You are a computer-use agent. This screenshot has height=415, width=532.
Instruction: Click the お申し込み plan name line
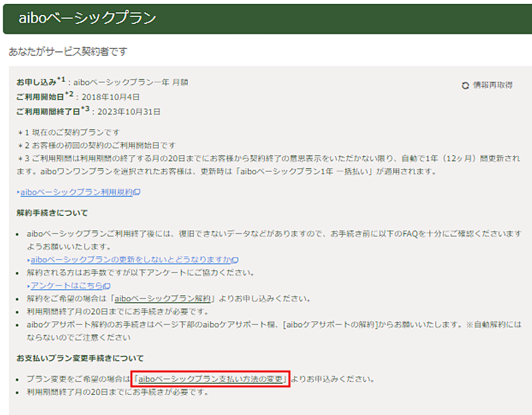(x=102, y=82)
